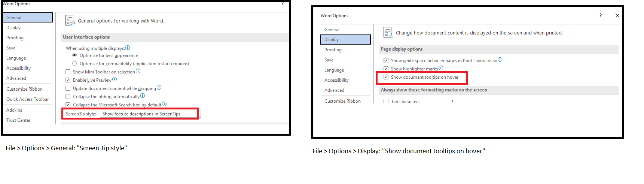Click info icon beside Collapse the Microsoft Search box
Image resolution: width=644 pixels, height=184 pixels.
(x=164, y=104)
